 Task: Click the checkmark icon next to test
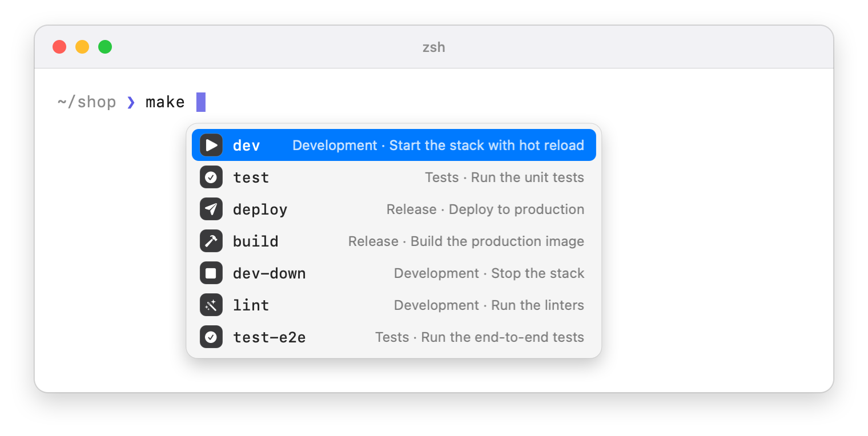point(211,177)
